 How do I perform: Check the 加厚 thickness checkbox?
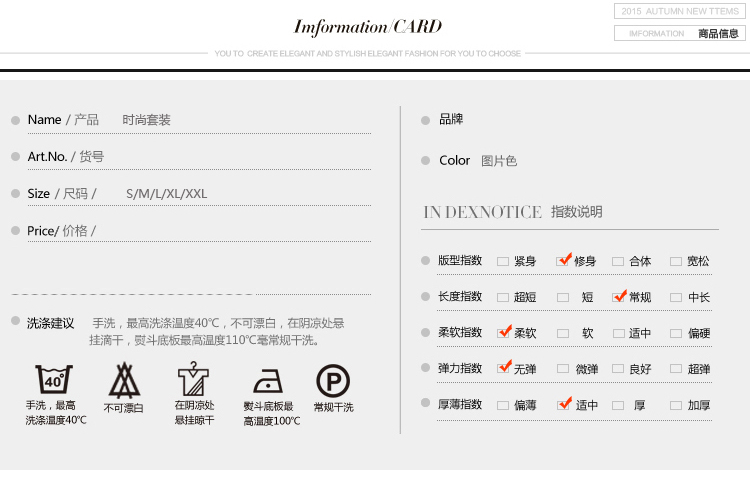click(x=676, y=405)
